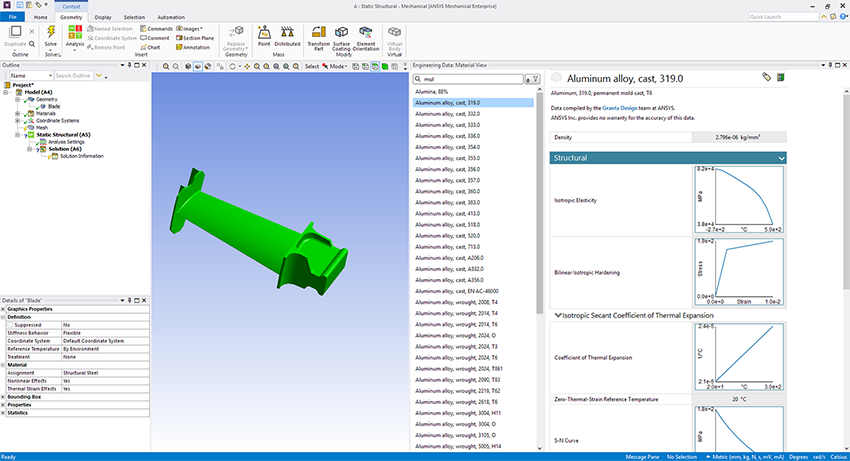Insert an Annotation
The height and width of the screenshot is (461, 850).
(x=192, y=47)
